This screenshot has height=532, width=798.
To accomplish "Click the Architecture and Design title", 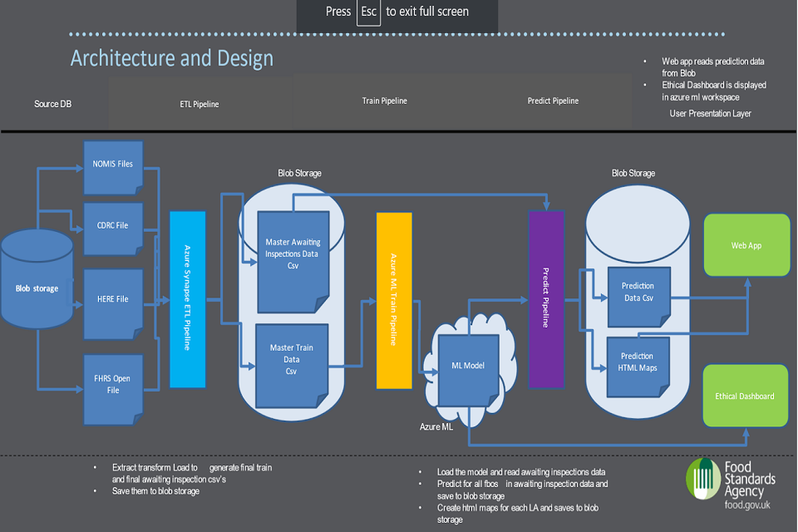I will [x=171, y=59].
